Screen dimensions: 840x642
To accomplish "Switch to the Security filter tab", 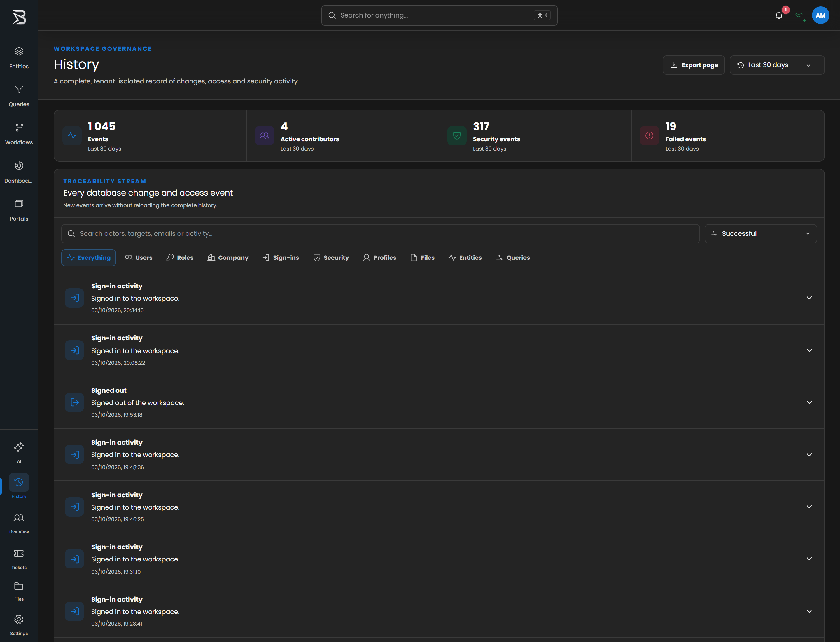I will point(331,258).
